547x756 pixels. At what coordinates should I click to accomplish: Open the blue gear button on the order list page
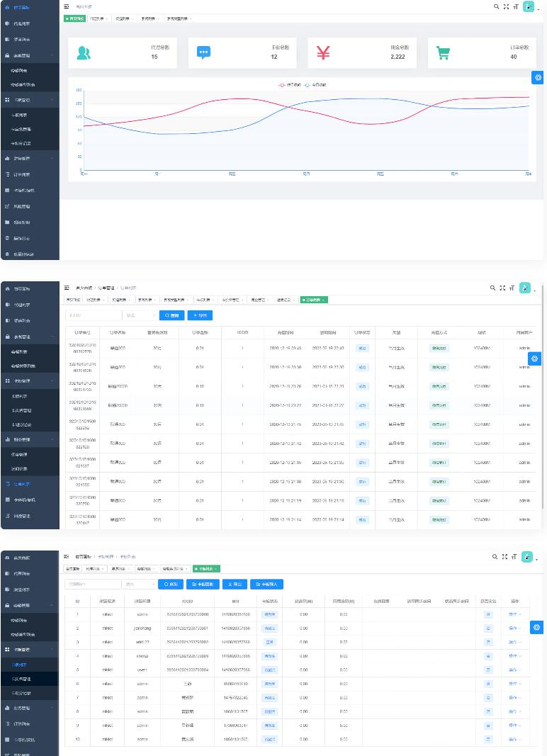(x=534, y=359)
